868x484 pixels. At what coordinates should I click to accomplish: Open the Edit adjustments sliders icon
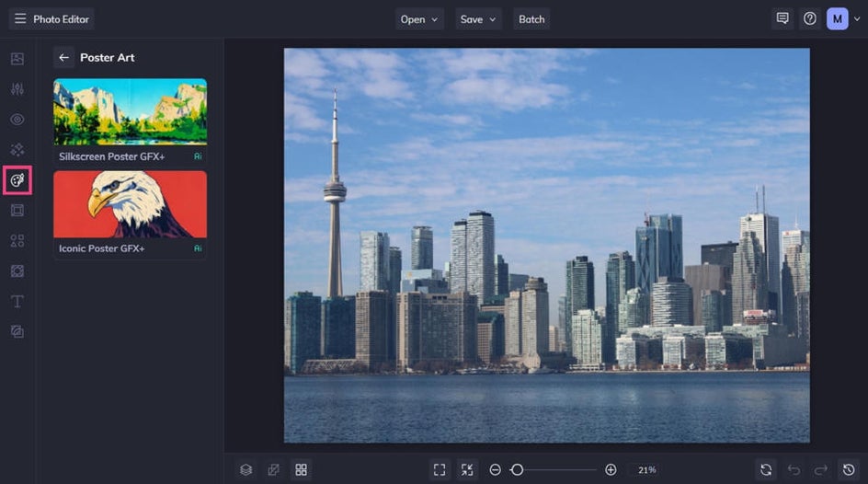[x=17, y=89]
